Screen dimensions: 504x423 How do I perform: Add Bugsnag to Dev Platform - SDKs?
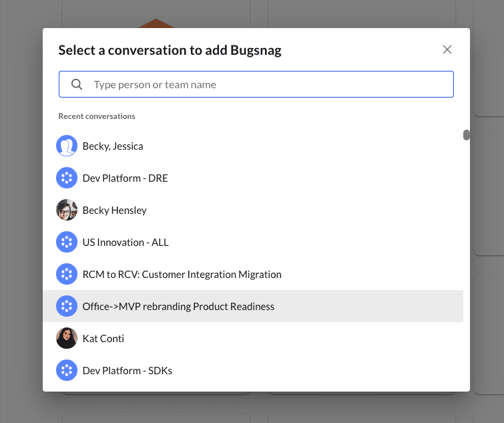[127, 370]
